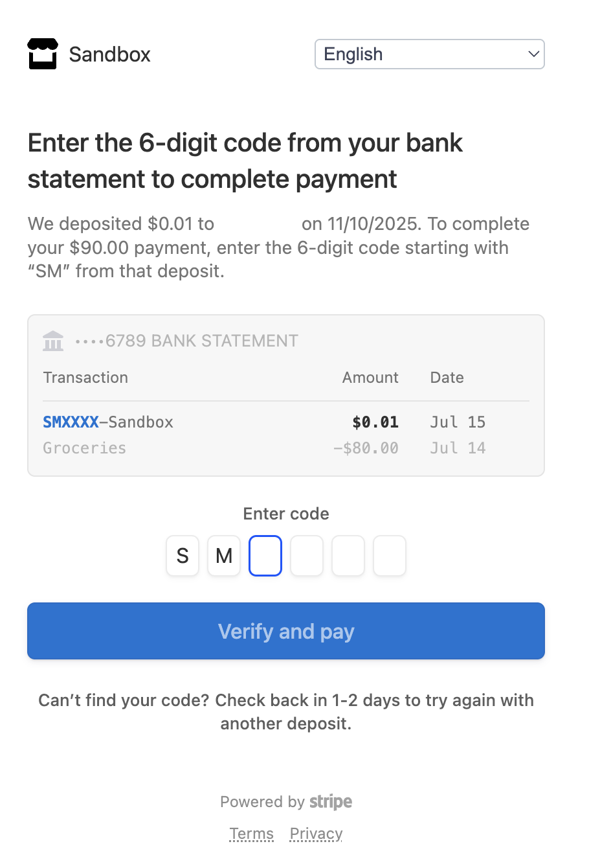Click the first code box containing S
The width and height of the screenshot is (589, 868).
tap(183, 556)
